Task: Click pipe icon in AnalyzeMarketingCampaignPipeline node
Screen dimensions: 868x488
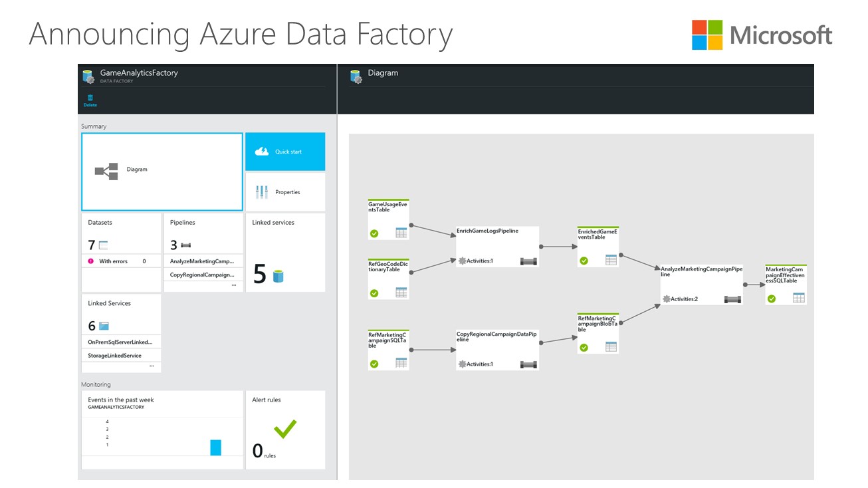Action: (732, 299)
